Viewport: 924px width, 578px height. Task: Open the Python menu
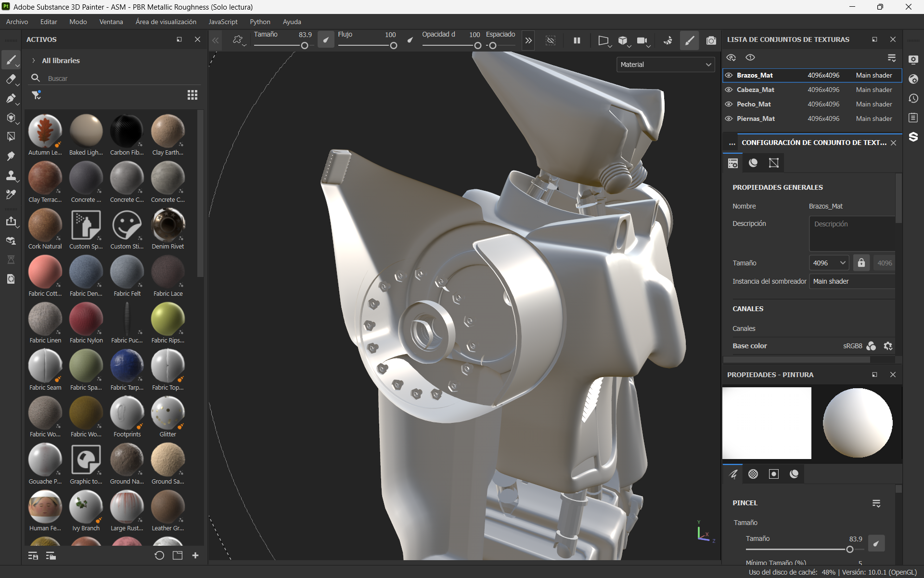coord(260,22)
